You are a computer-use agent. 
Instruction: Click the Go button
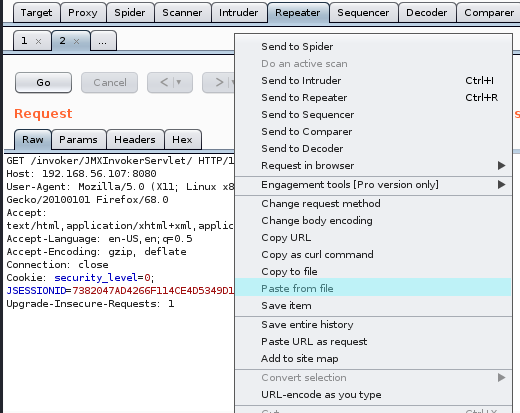click(x=43, y=82)
